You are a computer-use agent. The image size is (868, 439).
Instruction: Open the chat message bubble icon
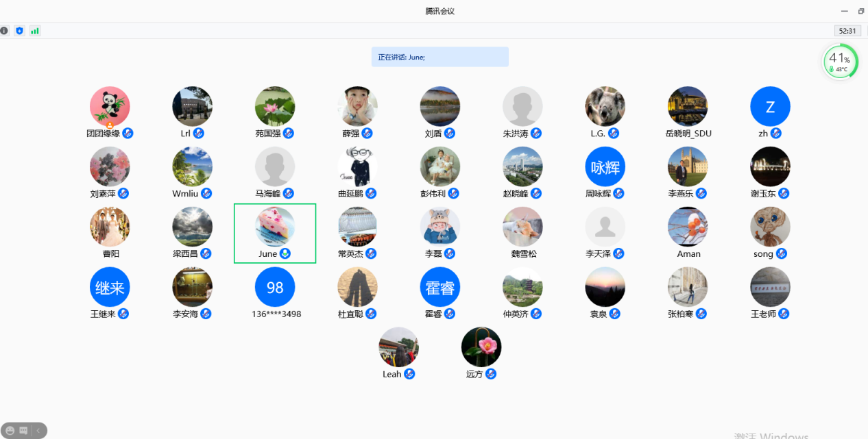click(23, 431)
